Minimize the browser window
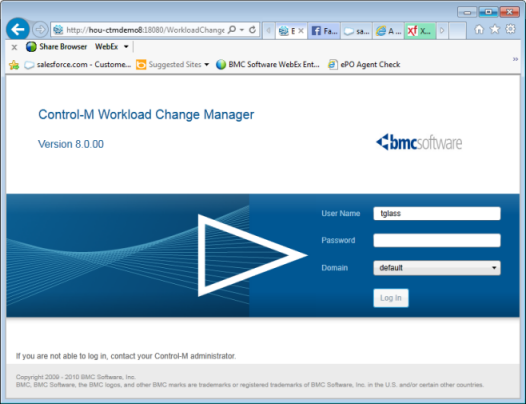Image resolution: width=526 pixels, height=404 pixels. point(467,12)
